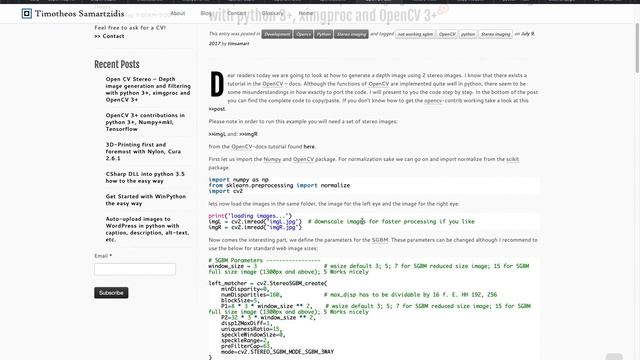Screen dimensions: 640x360
Task: Open the '>>imgR' image link
Action: pyautogui.click(x=248, y=134)
